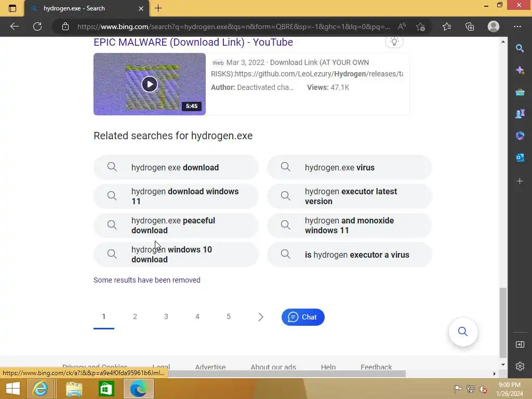Open sidebar search
532x399 pixels.
point(520,48)
